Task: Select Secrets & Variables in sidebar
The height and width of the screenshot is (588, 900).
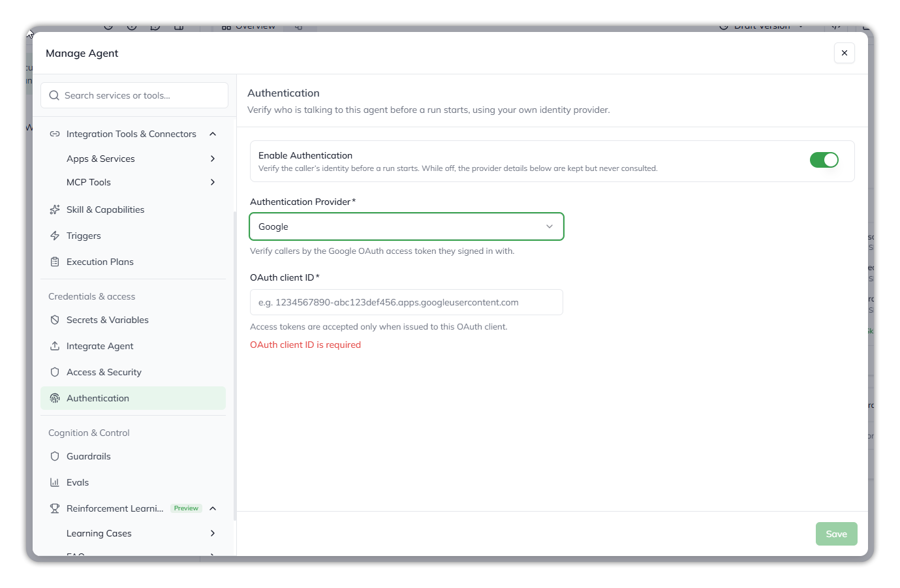Action: click(x=133, y=320)
